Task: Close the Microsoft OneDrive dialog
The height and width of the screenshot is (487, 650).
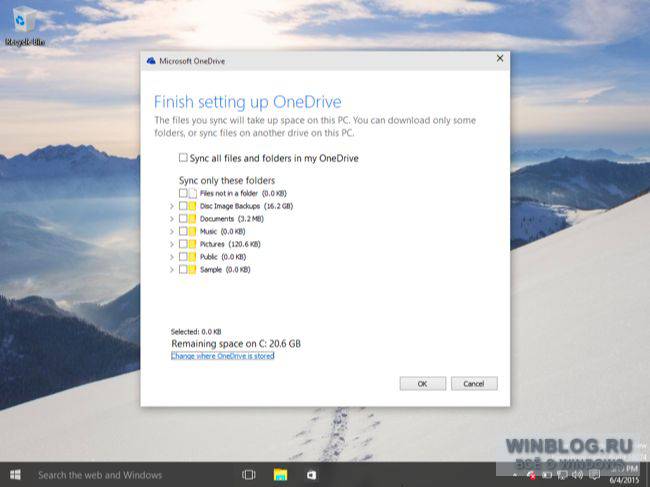Action: (x=500, y=58)
